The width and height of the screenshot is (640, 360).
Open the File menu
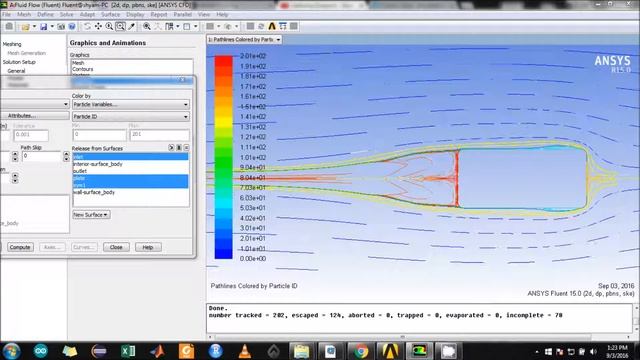pos(7,14)
